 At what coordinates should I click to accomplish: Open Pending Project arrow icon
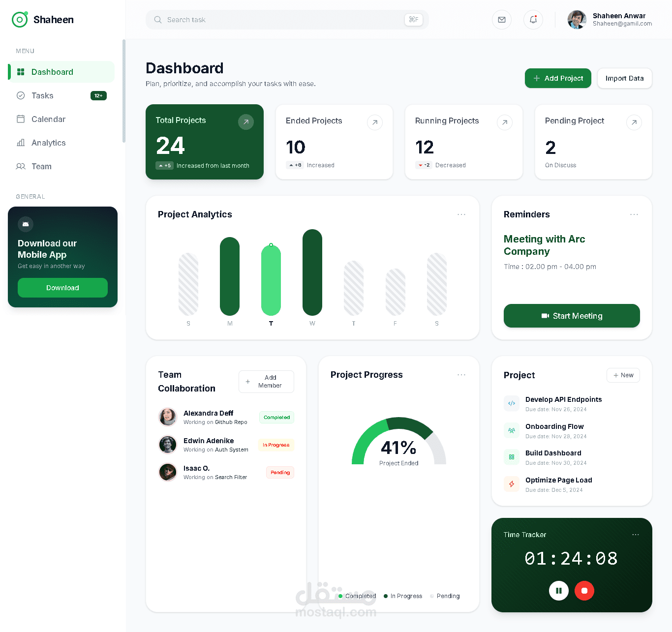pos(634,122)
